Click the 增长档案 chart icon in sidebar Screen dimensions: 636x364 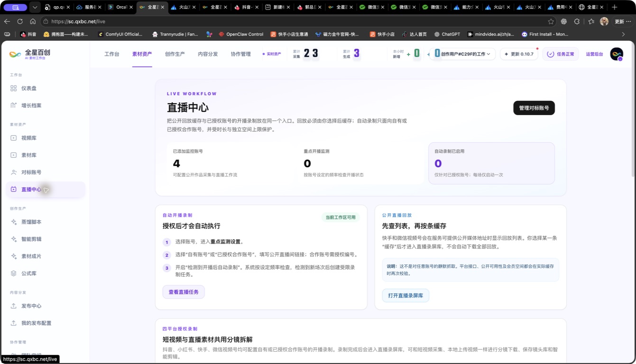13,105
